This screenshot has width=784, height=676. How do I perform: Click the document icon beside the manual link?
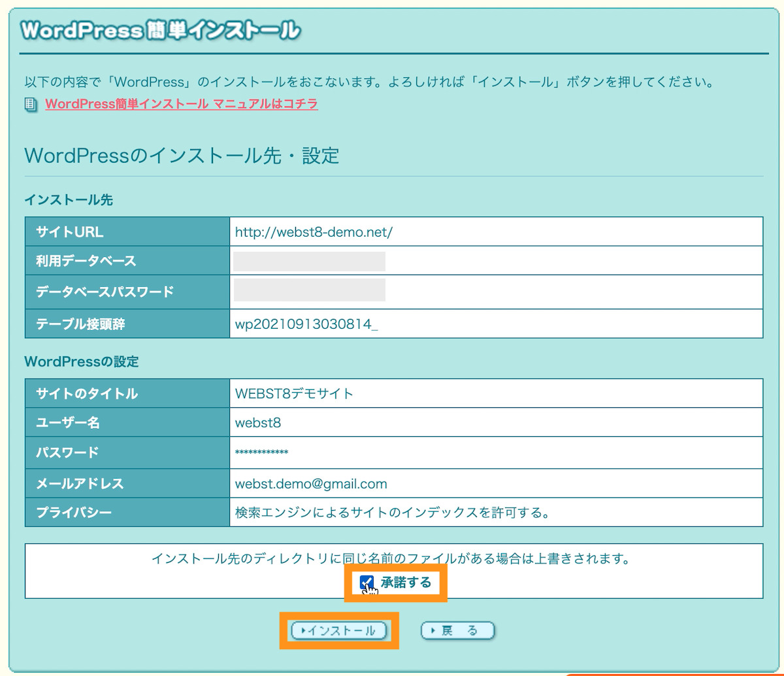click(x=29, y=103)
